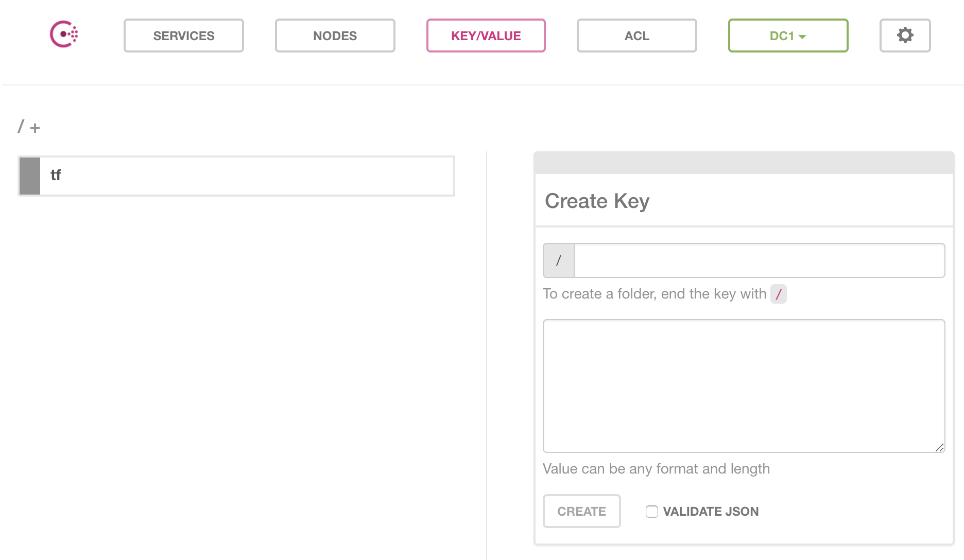
Task: Click the root slash breadcrumb
Action: pos(21,127)
